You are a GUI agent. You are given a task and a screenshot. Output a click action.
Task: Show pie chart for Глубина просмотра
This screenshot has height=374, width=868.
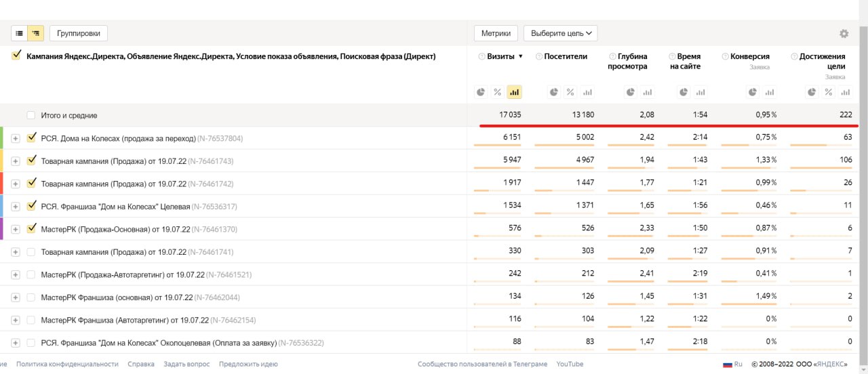[x=630, y=92]
